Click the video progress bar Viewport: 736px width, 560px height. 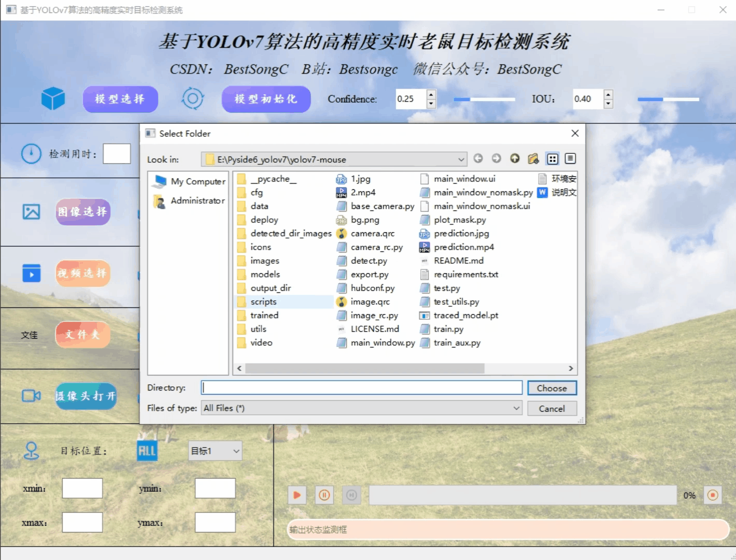[x=522, y=495]
